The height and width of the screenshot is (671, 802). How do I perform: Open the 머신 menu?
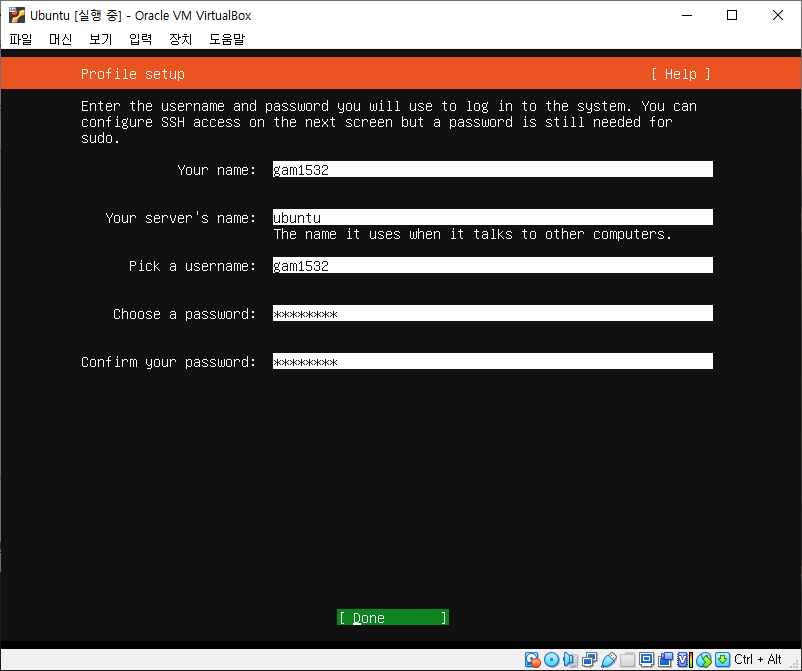60,39
